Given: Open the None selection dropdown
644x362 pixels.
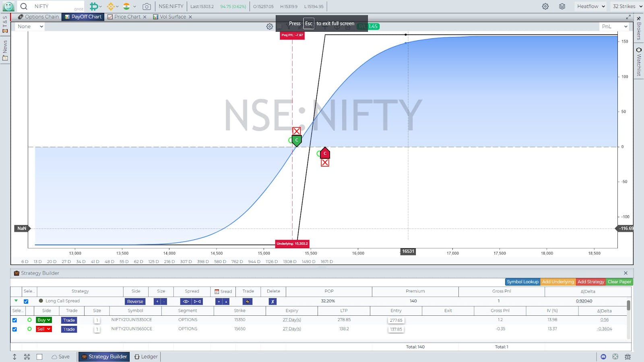Looking at the screenshot, I should tap(30, 27).
